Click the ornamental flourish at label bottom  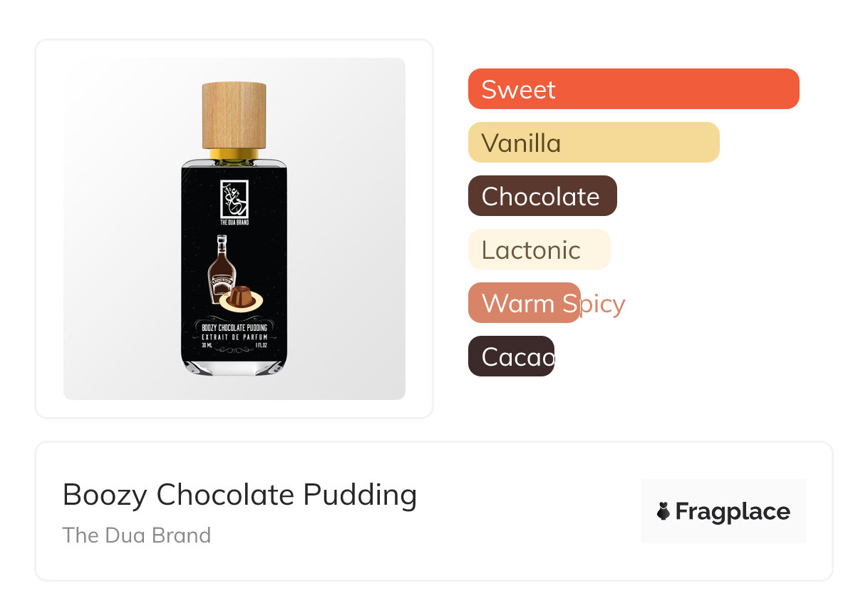pos(234,349)
